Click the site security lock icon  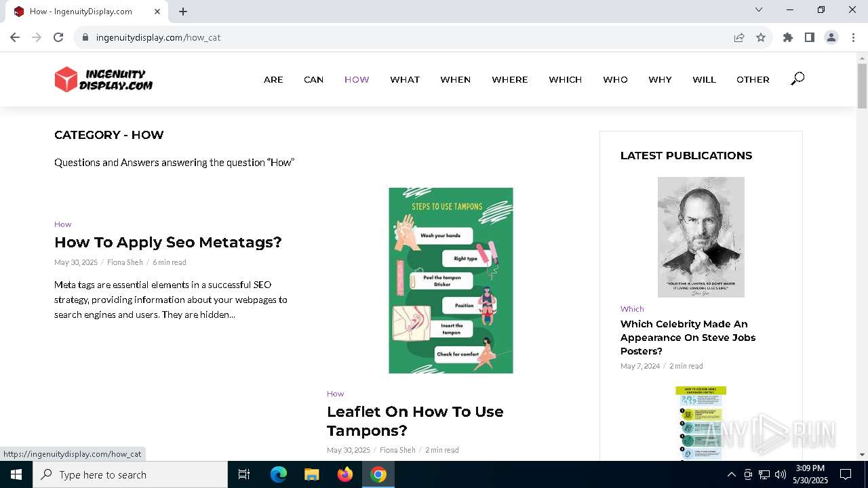coord(85,37)
